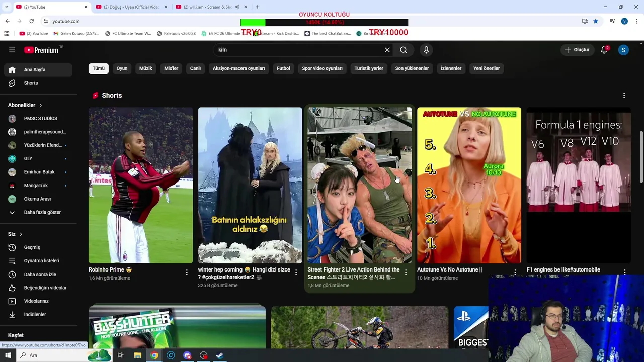This screenshot has height=362, width=644.
Task: Open options menu for Robinho Prime short
Action: [x=187, y=272]
